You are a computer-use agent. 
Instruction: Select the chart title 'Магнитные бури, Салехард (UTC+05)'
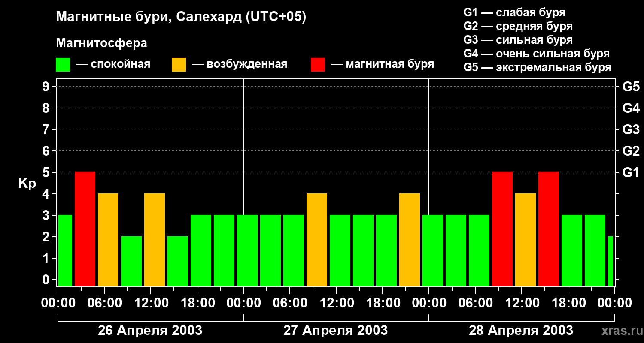[x=181, y=17]
